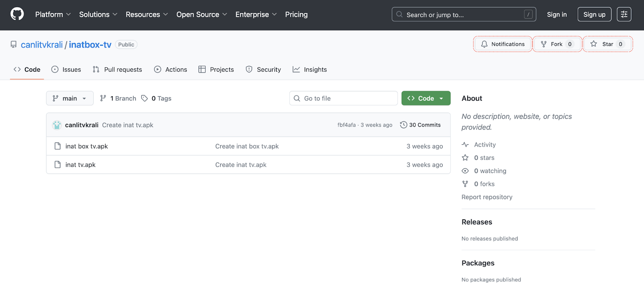The image size is (644, 301).
Task: Expand the Platform navigation menu
Action: (x=53, y=14)
